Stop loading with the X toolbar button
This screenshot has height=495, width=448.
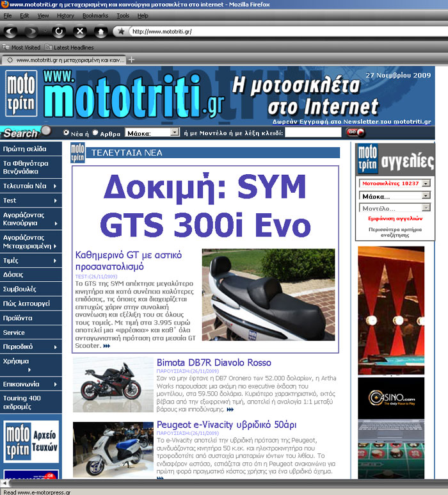(x=80, y=31)
